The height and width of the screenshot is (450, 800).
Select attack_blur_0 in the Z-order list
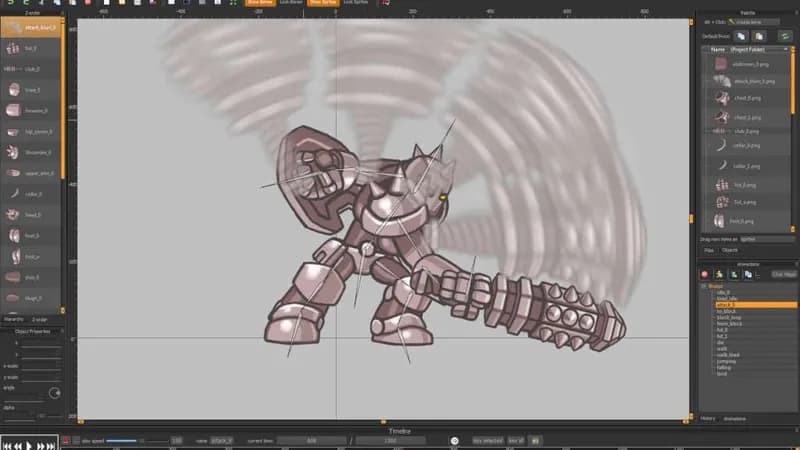(x=31, y=28)
